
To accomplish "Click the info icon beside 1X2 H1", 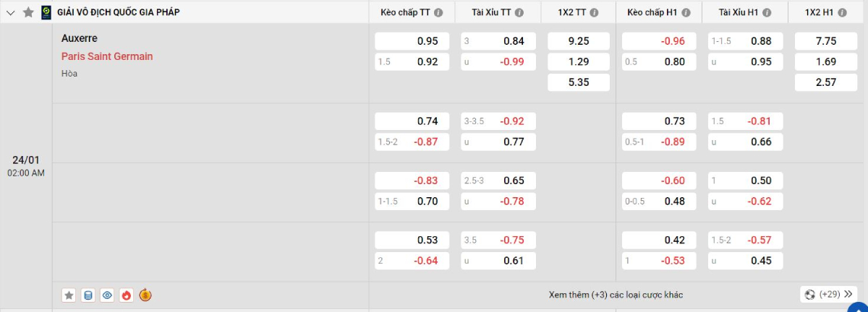I will point(841,12).
